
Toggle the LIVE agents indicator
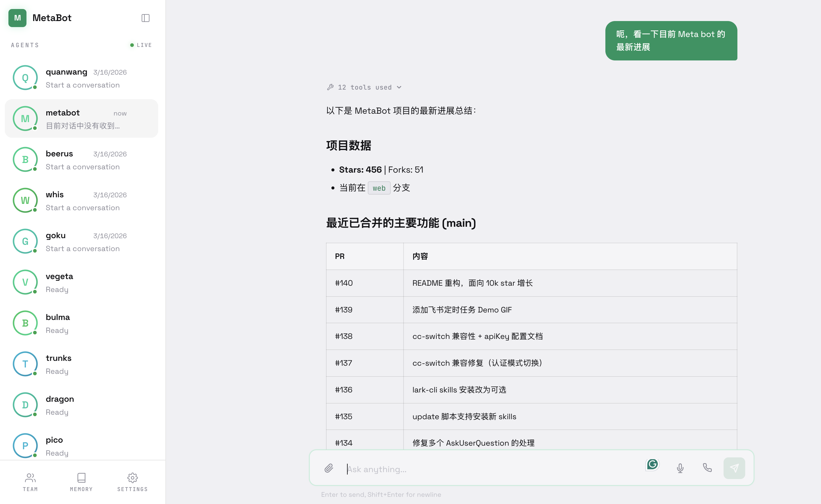140,45
